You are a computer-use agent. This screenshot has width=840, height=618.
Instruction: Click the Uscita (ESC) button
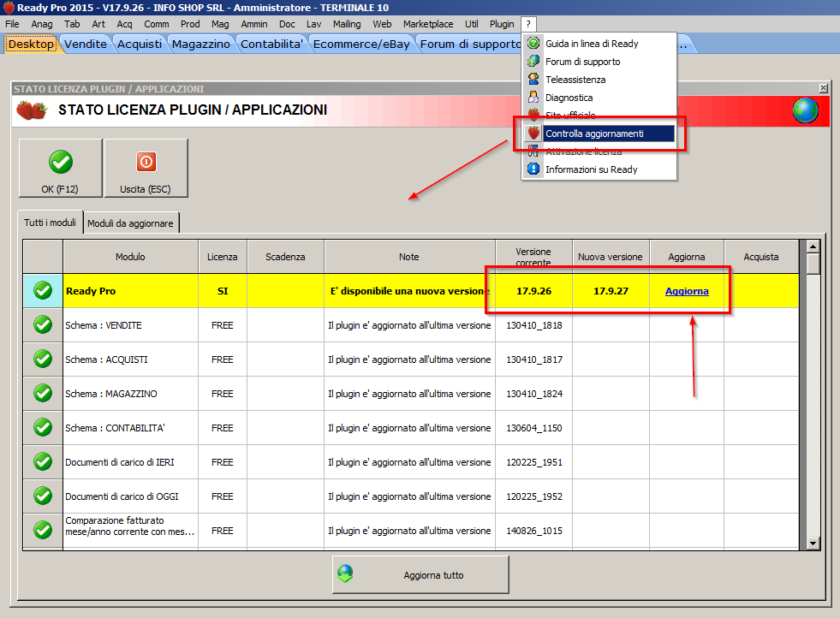[146, 168]
